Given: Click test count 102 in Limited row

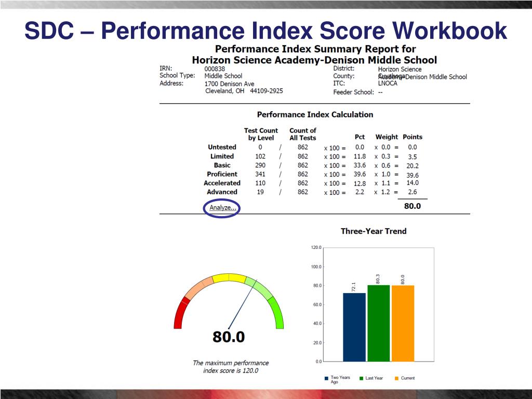Looking at the screenshot, I should [260, 156].
